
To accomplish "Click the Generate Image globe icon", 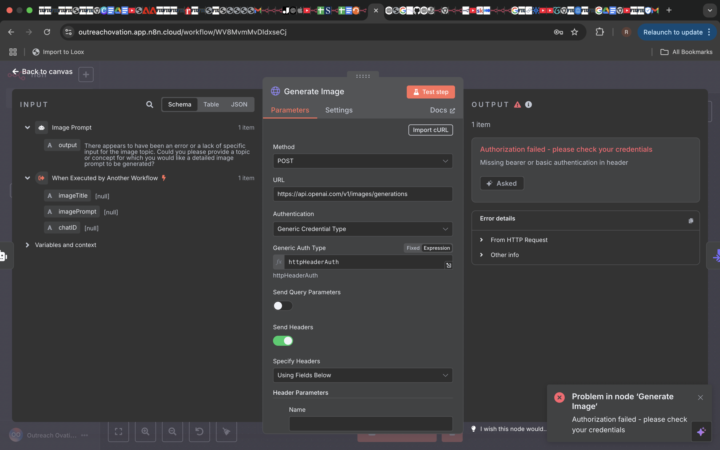I will click(x=275, y=91).
